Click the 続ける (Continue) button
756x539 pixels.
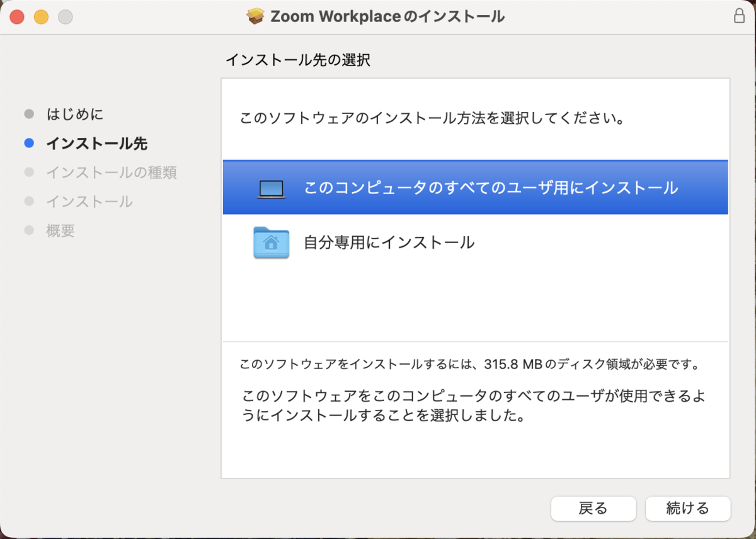point(688,508)
